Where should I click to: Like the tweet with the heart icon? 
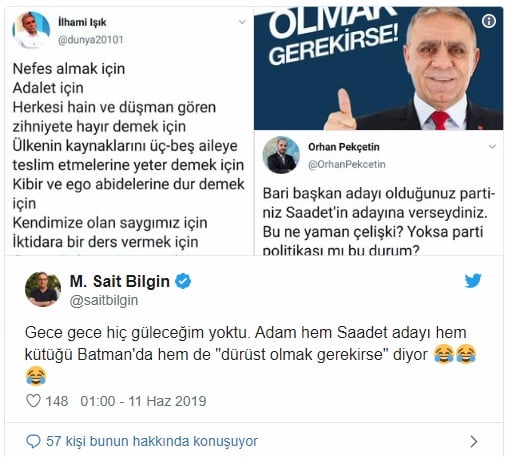(33, 401)
